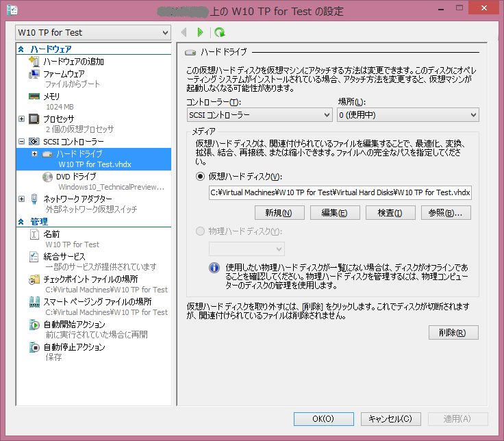Select W10 TP for Test.vhdx tree text
This screenshot has height=441, width=504.
(94, 164)
